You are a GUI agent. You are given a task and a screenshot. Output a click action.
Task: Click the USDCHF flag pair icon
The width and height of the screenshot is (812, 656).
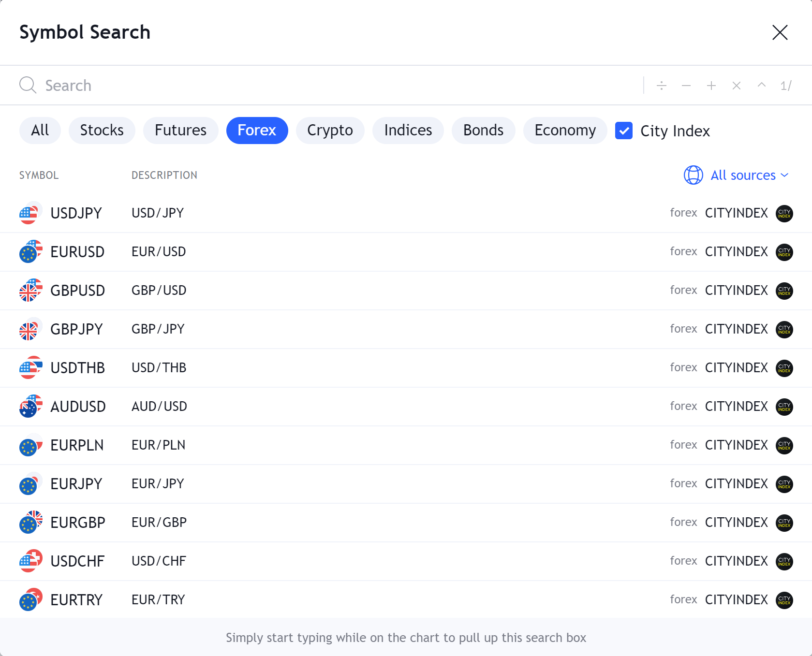[x=30, y=561]
